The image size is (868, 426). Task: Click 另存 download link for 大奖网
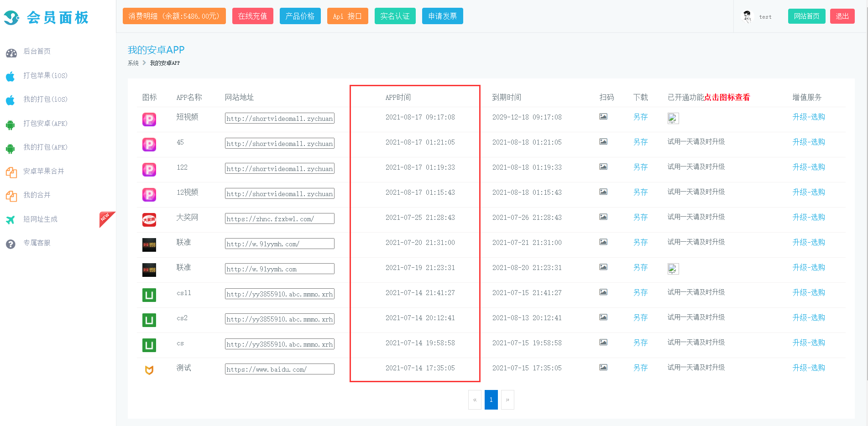[x=640, y=218]
